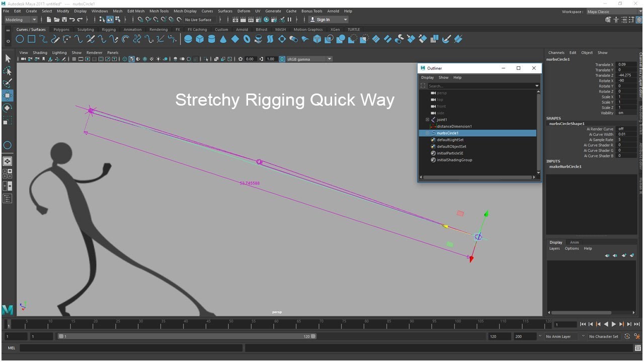Click the Undo arrow icon

[x=72, y=20]
